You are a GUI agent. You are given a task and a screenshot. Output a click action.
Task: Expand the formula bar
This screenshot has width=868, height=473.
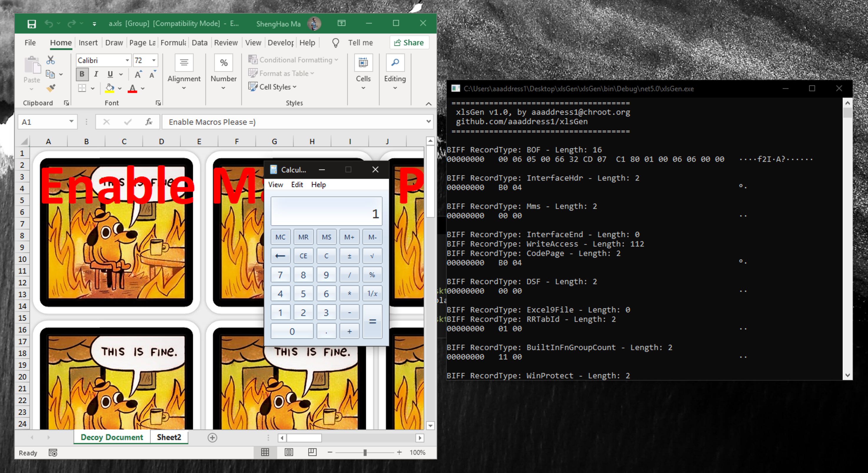tap(429, 121)
